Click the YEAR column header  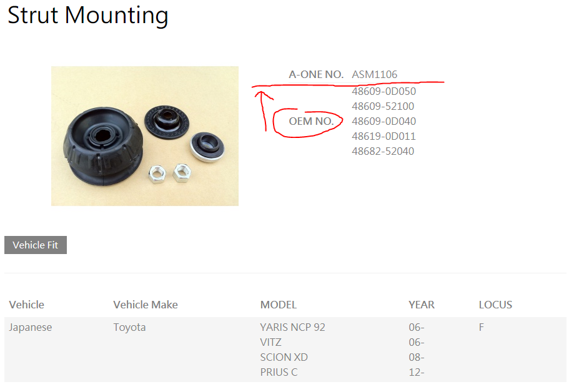click(x=422, y=305)
